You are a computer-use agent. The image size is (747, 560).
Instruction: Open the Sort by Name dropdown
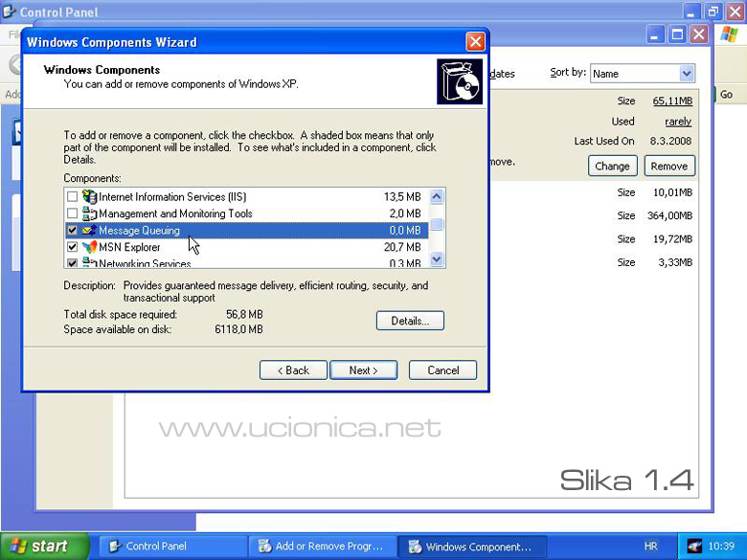687,74
